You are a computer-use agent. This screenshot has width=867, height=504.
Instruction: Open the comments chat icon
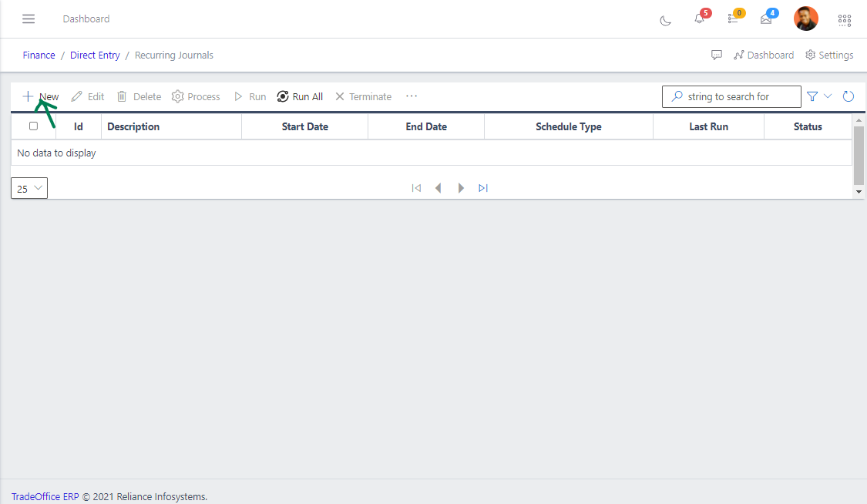click(x=717, y=55)
